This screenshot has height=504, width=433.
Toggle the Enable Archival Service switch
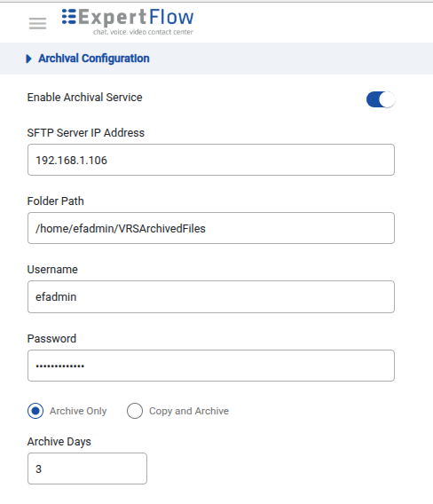(x=381, y=99)
